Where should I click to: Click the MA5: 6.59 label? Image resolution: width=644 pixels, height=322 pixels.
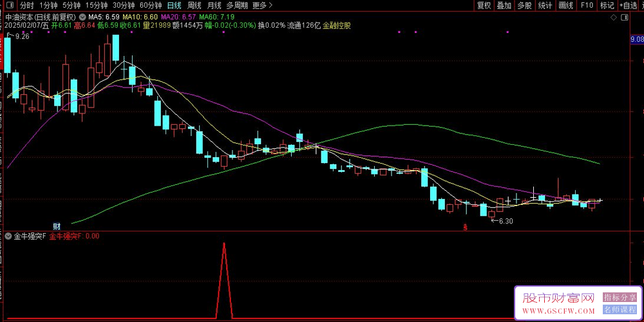click(x=104, y=17)
